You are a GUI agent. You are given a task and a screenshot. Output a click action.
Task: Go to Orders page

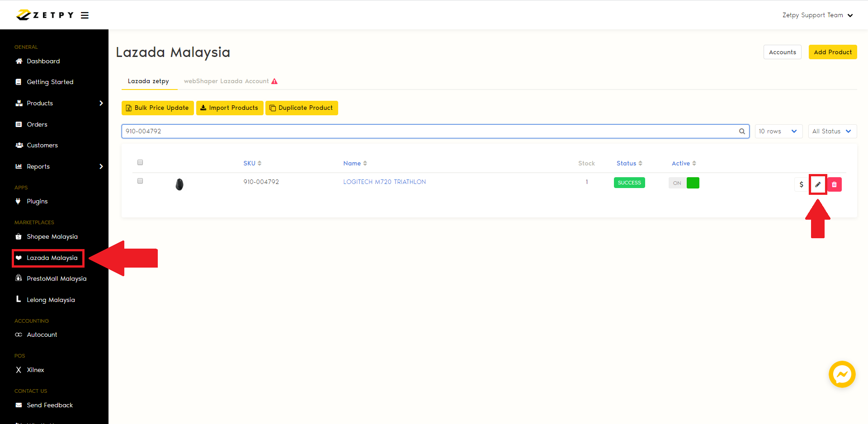[37, 124]
